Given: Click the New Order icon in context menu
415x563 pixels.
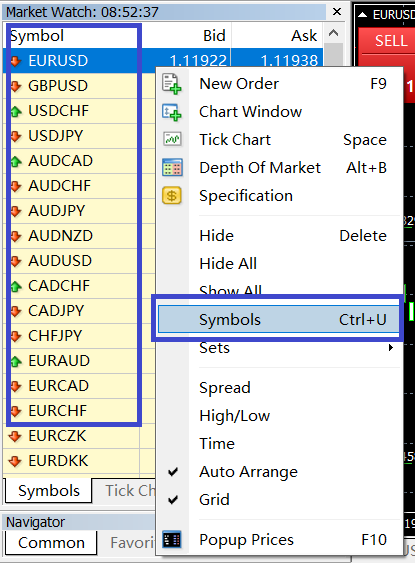Looking at the screenshot, I should [x=172, y=84].
